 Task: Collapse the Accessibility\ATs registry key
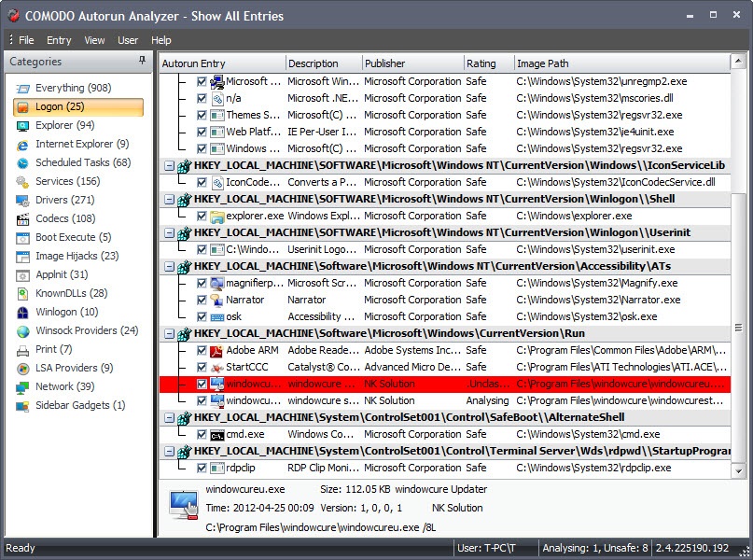click(x=169, y=267)
